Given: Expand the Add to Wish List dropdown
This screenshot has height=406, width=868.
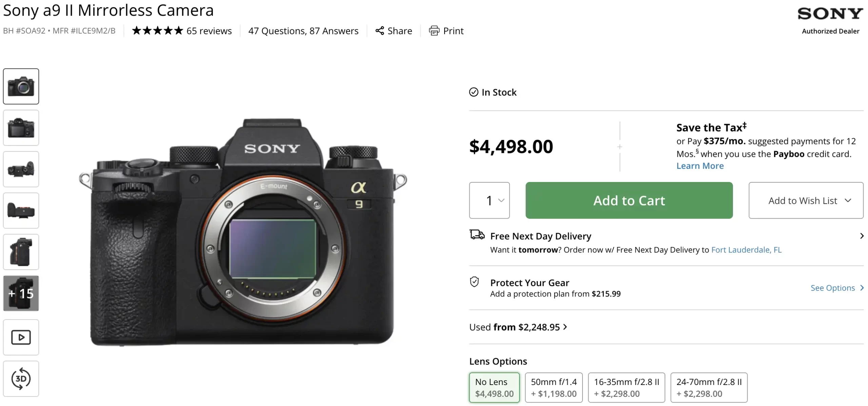Looking at the screenshot, I should coord(806,200).
